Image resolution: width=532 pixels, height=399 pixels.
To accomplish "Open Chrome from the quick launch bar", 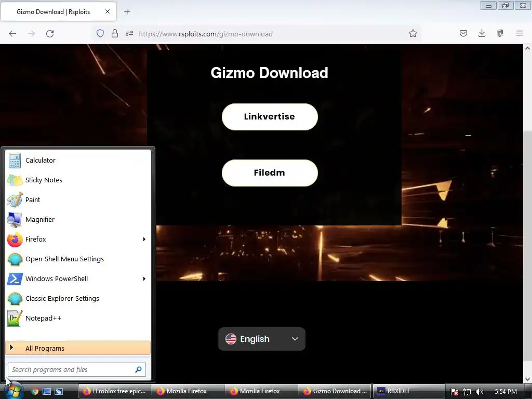I will coord(35,391).
